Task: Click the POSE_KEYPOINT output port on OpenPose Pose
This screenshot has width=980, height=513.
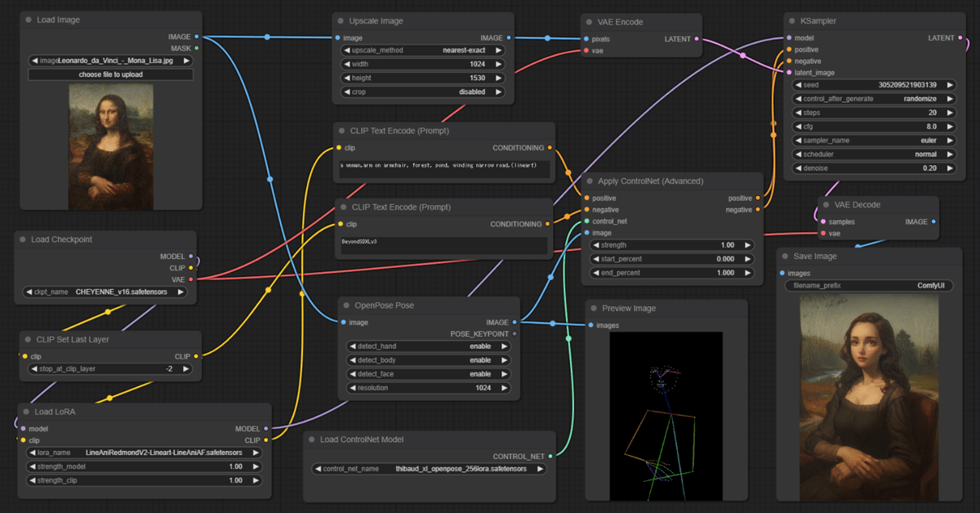Action: 514,333
